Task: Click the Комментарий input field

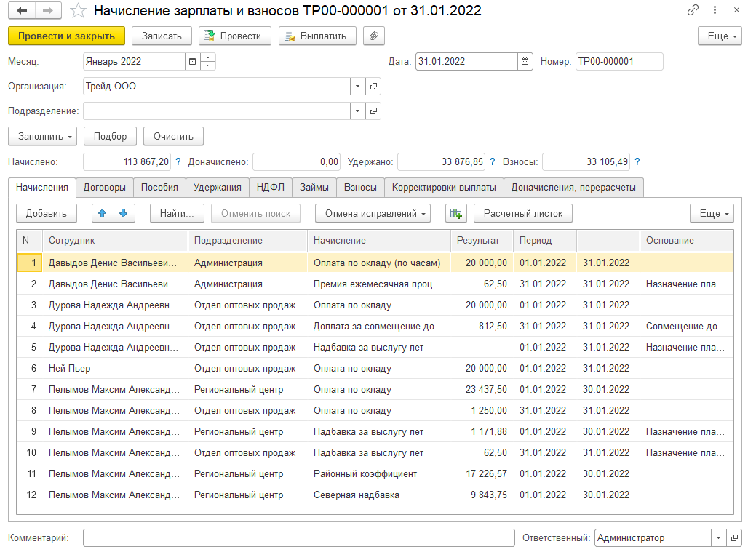Action: pos(298,538)
